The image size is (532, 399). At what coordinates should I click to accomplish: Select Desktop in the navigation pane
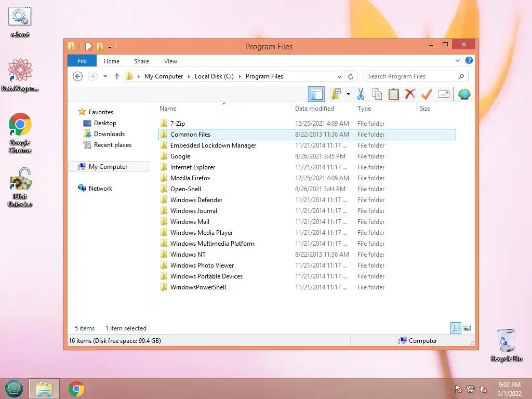[105, 123]
